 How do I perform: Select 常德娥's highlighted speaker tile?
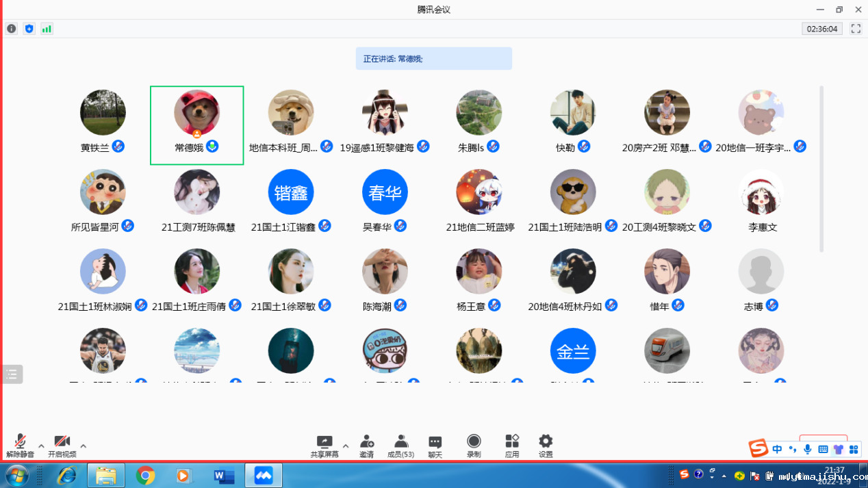(197, 125)
